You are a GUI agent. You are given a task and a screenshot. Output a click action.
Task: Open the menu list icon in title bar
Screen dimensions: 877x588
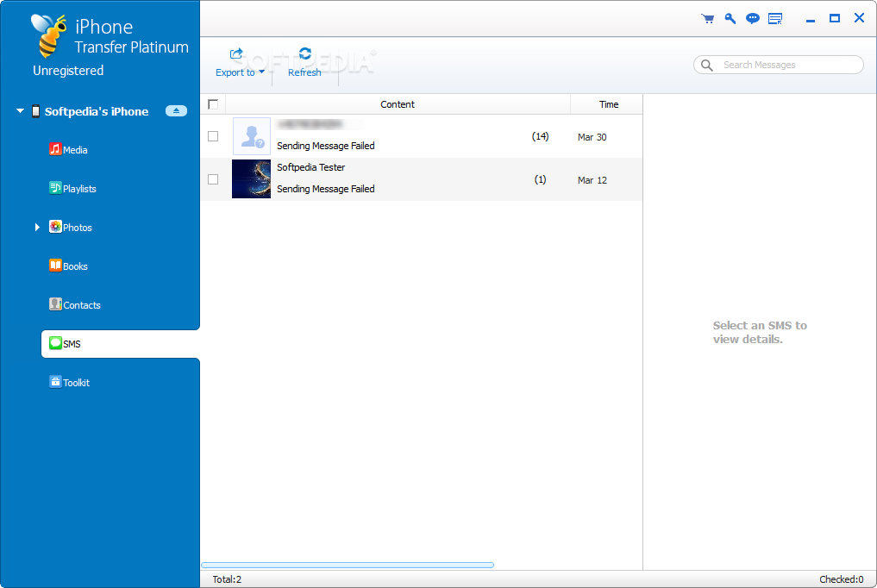(775, 18)
